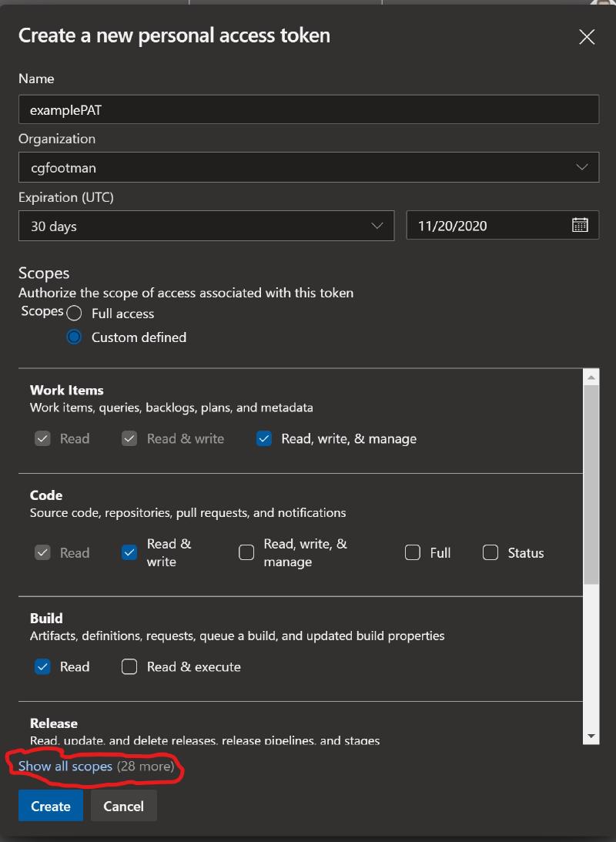Image resolution: width=616 pixels, height=842 pixels.
Task: Open the calendar date picker icon
Action: [580, 225]
